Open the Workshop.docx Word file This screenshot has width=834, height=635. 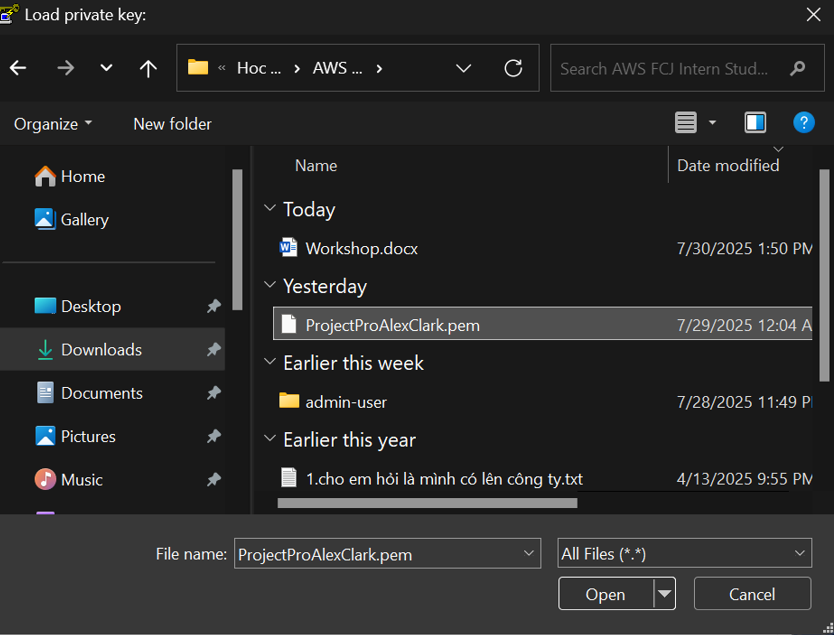coord(361,248)
